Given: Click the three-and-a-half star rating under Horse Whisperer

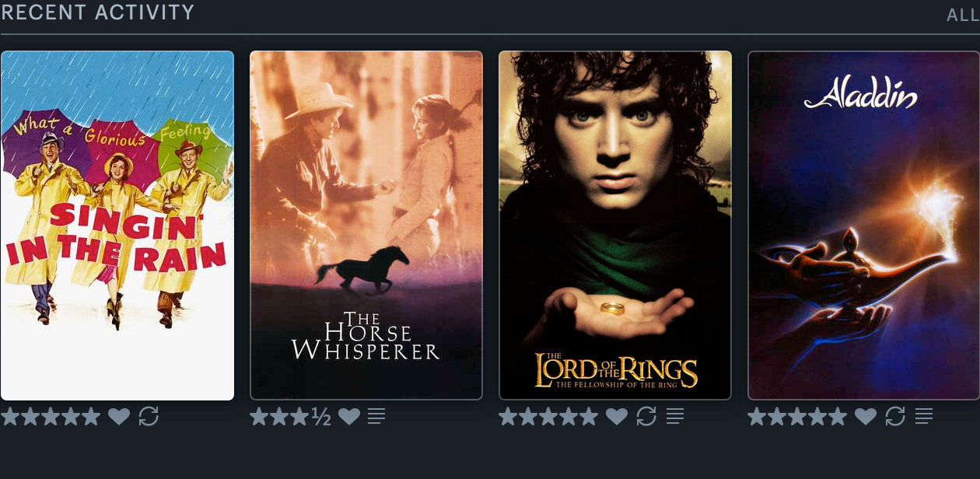Looking at the screenshot, I should pyautogui.click(x=291, y=417).
